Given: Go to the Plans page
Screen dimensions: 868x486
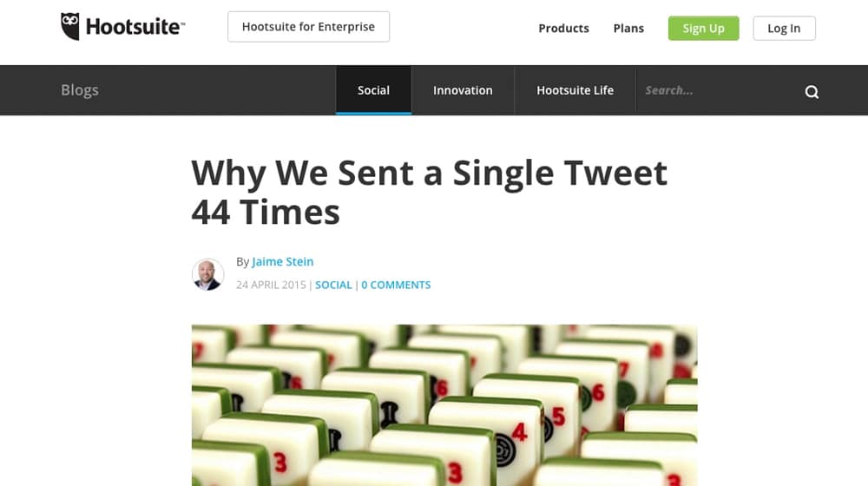Looking at the screenshot, I should [628, 28].
